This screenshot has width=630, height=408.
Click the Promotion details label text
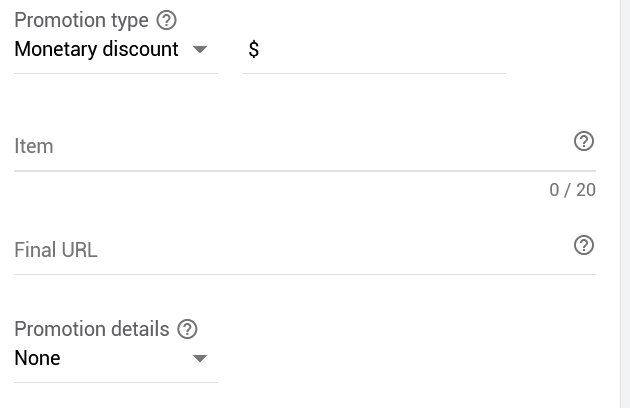click(92, 329)
